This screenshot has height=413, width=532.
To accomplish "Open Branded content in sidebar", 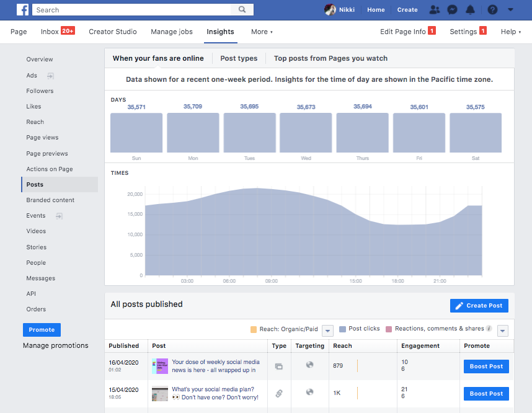I will coord(50,200).
